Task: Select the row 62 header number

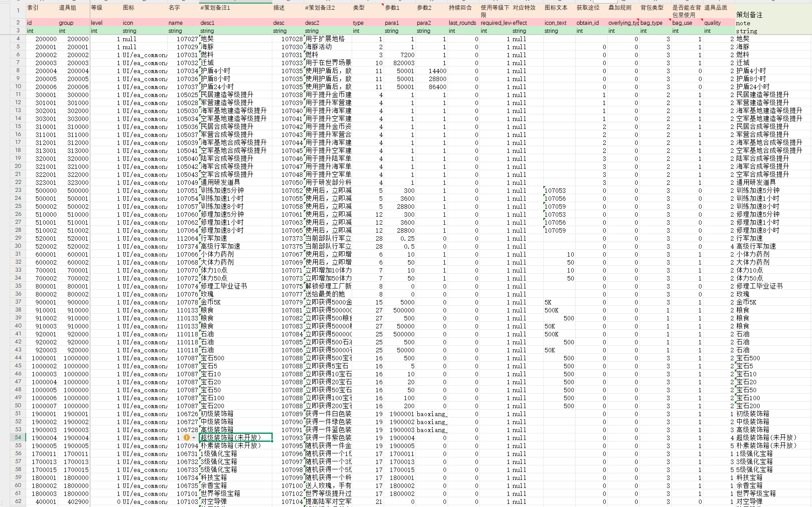Action: (x=18, y=501)
